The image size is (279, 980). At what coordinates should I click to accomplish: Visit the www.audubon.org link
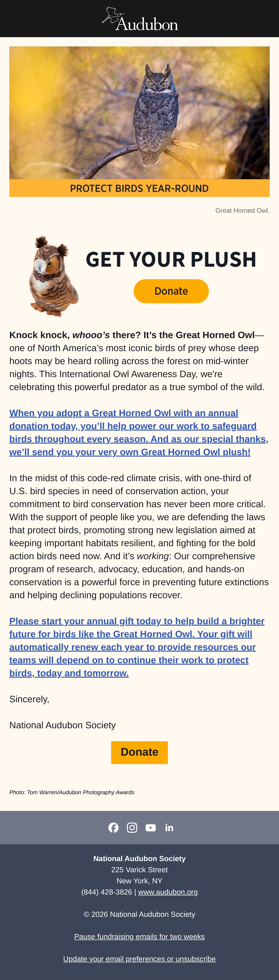[168, 892]
